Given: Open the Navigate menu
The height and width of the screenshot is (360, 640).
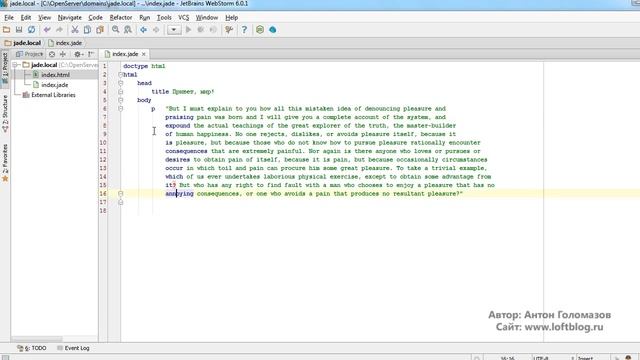Looking at the screenshot, I should 69,18.
